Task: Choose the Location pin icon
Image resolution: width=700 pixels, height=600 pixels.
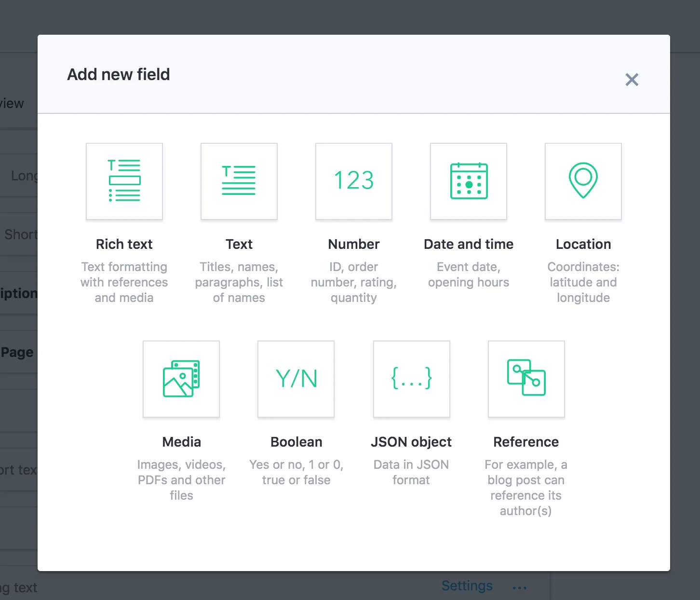Action: point(583,181)
